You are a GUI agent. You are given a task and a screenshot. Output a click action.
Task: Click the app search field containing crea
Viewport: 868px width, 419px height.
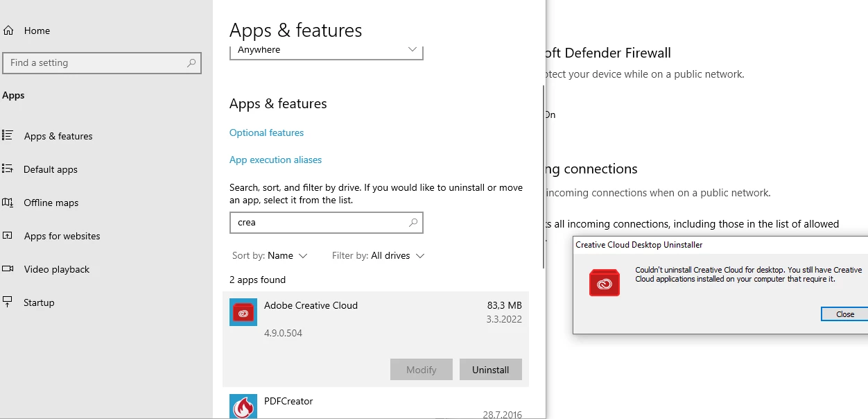click(327, 223)
